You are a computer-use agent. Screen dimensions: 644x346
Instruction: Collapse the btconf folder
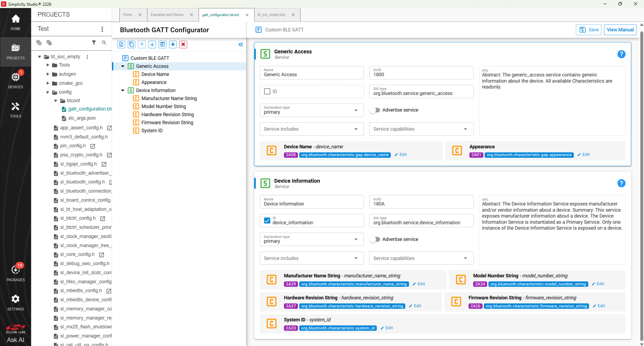tap(56, 101)
